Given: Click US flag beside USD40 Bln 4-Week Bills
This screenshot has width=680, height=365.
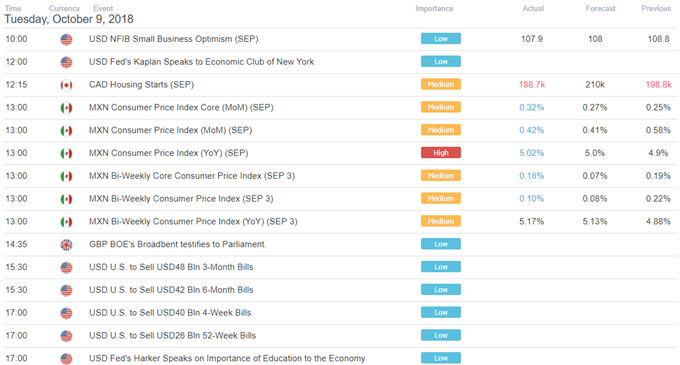Looking at the screenshot, I should click(x=66, y=313).
